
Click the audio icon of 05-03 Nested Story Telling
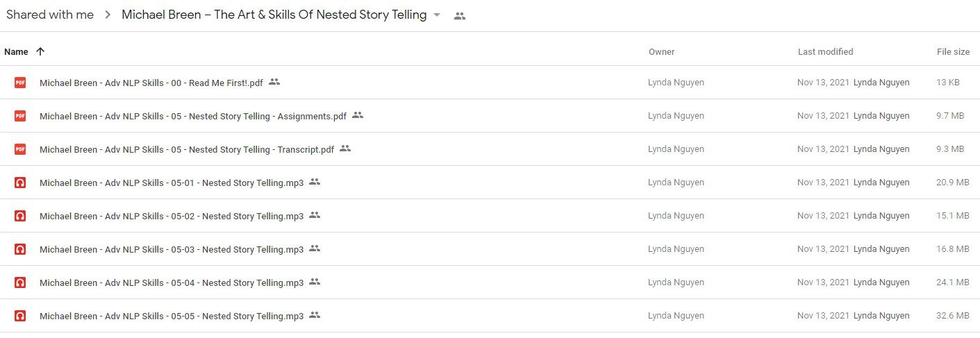tap(20, 249)
